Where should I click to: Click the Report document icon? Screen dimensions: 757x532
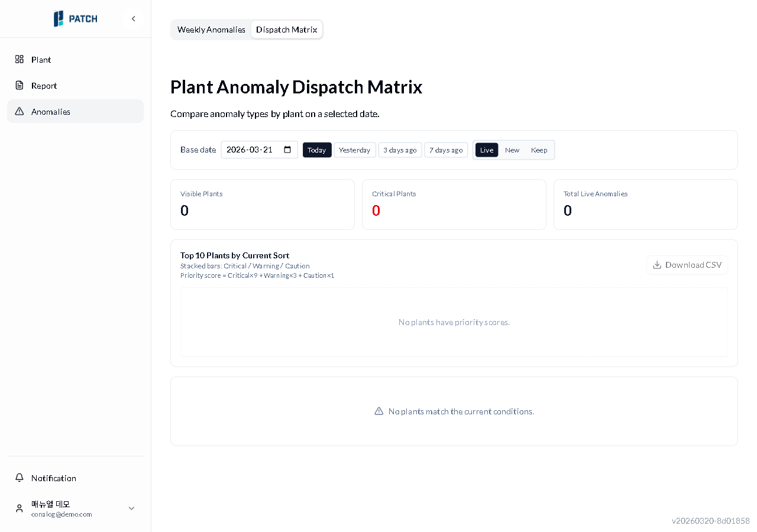(20, 85)
